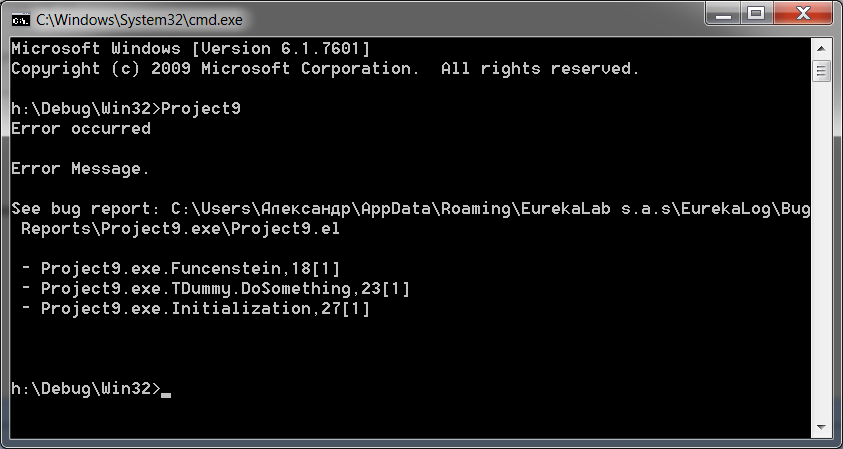The width and height of the screenshot is (843, 449).
Task: Click the 'Error Message.' text line
Action: pyautogui.click(x=80, y=168)
